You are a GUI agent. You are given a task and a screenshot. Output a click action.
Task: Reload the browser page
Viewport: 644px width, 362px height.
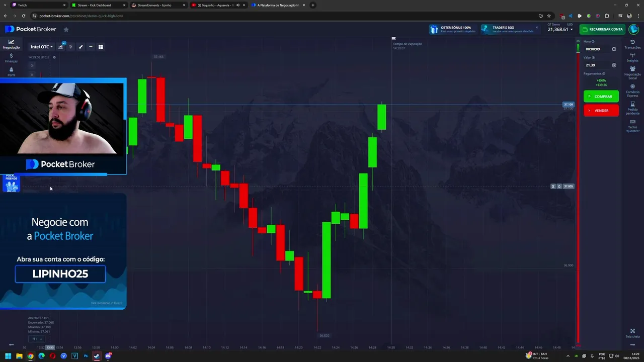[23, 16]
